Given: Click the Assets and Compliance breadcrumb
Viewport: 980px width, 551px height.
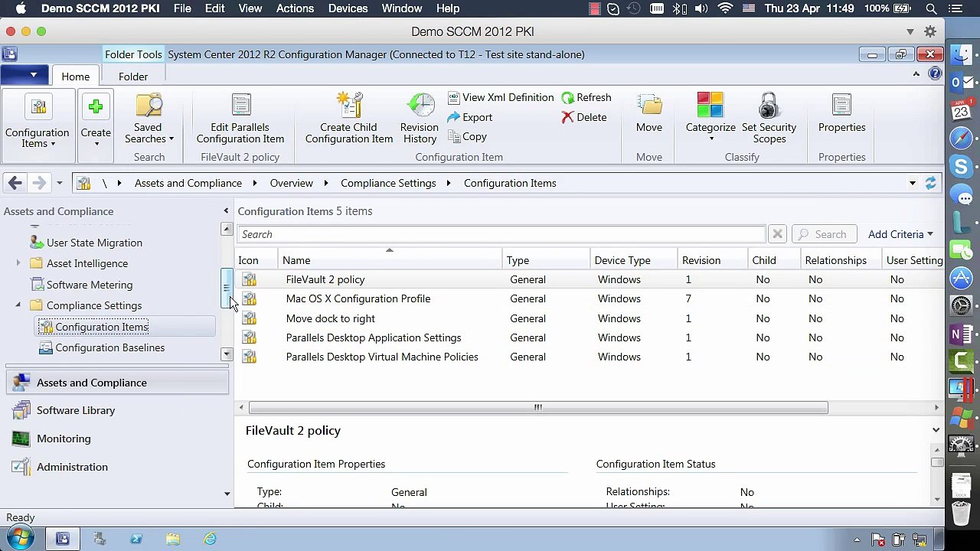Looking at the screenshot, I should pyautogui.click(x=188, y=183).
